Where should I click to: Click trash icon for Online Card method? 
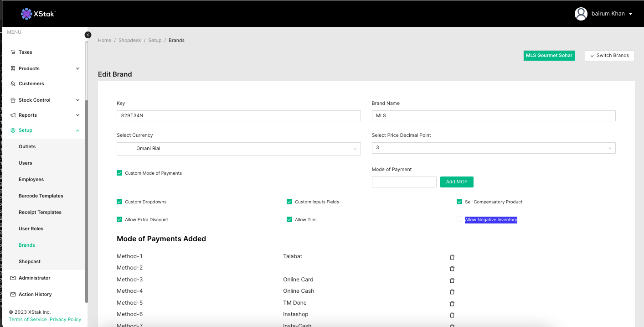(452, 280)
